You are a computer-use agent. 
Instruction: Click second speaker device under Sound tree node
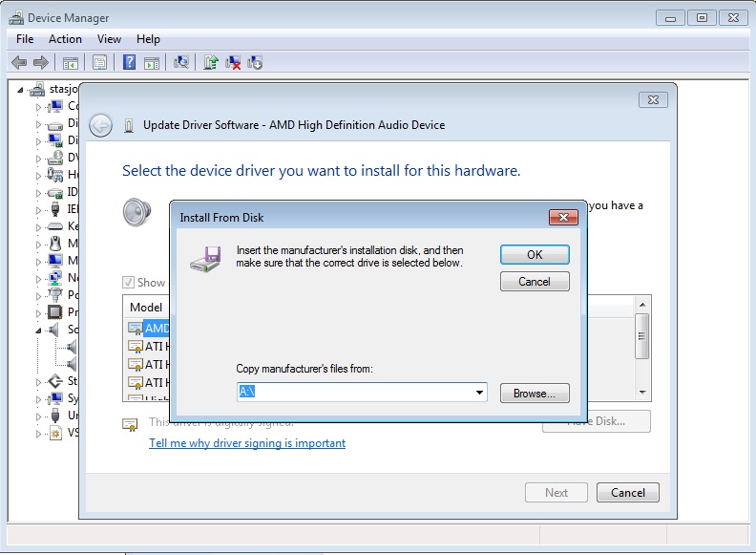72,364
